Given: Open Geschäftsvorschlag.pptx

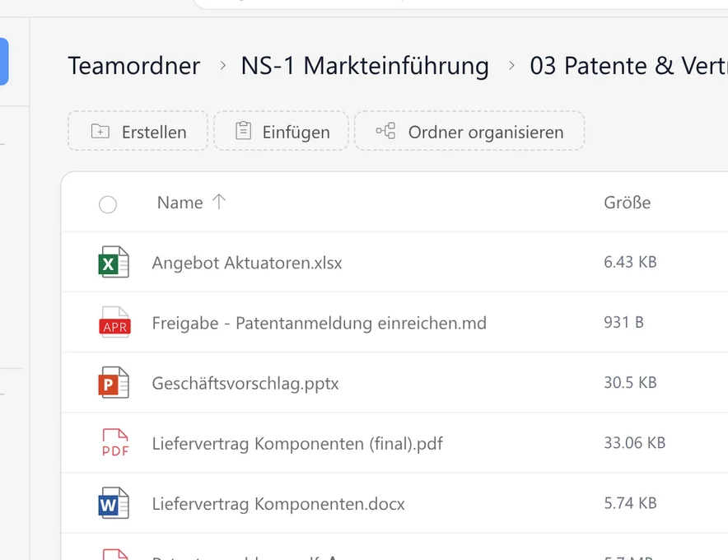Looking at the screenshot, I should click(x=245, y=384).
